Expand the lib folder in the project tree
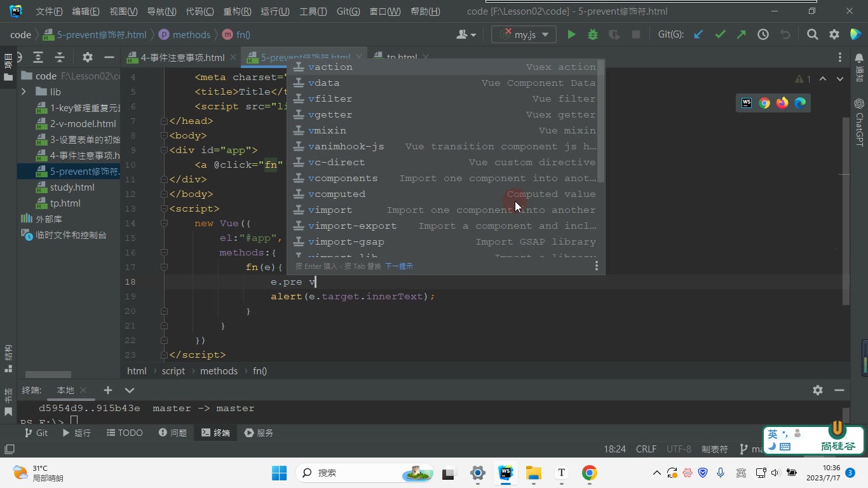 (x=24, y=92)
